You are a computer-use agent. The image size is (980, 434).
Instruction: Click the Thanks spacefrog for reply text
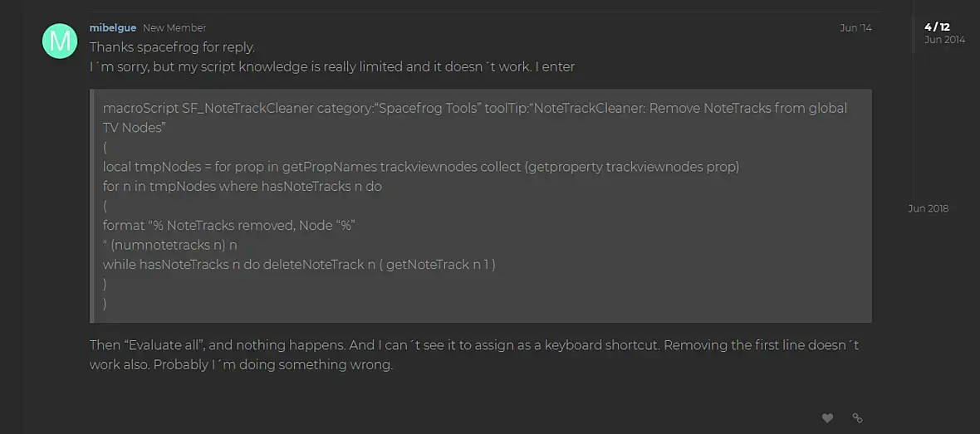click(x=173, y=46)
